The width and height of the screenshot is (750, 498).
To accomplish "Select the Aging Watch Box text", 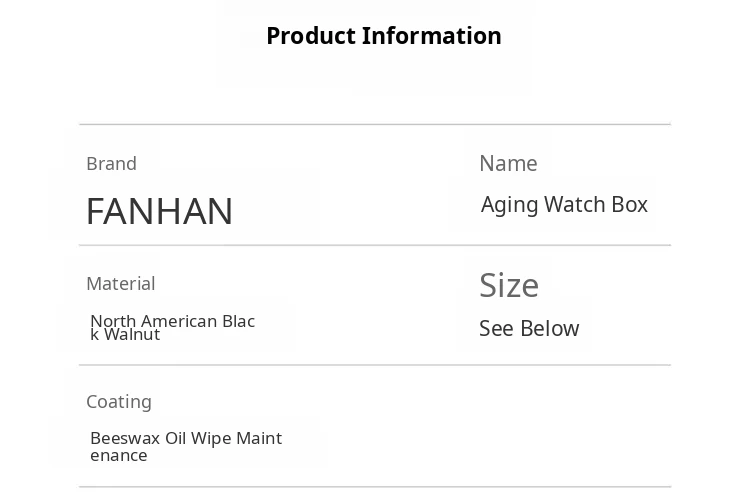I will pyautogui.click(x=564, y=205).
